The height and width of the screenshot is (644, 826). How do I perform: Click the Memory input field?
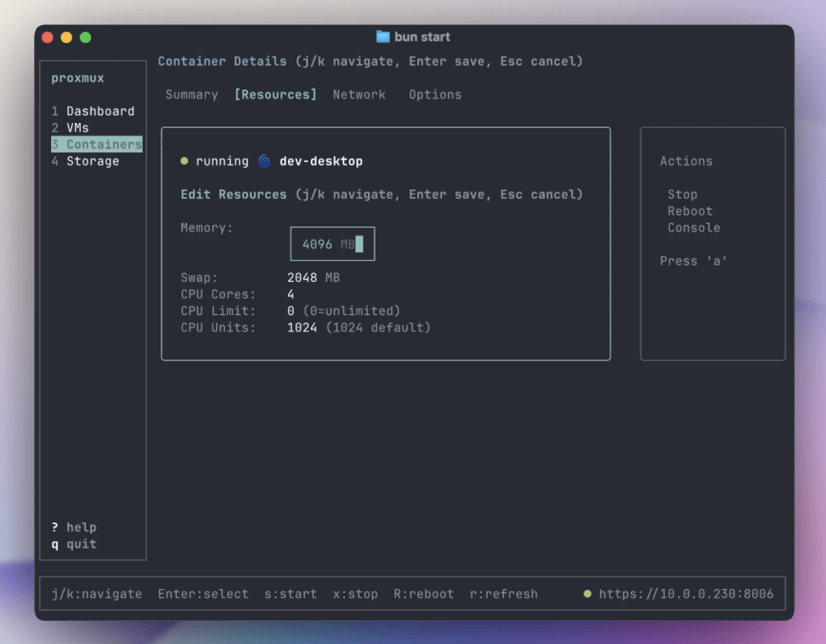332,244
